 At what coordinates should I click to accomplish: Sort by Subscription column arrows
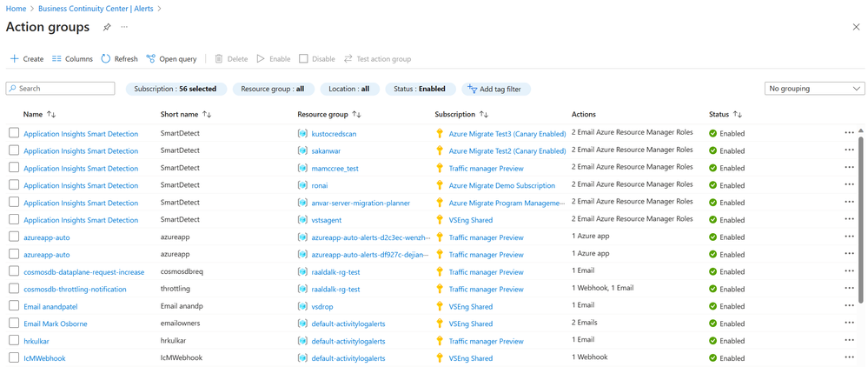484,114
